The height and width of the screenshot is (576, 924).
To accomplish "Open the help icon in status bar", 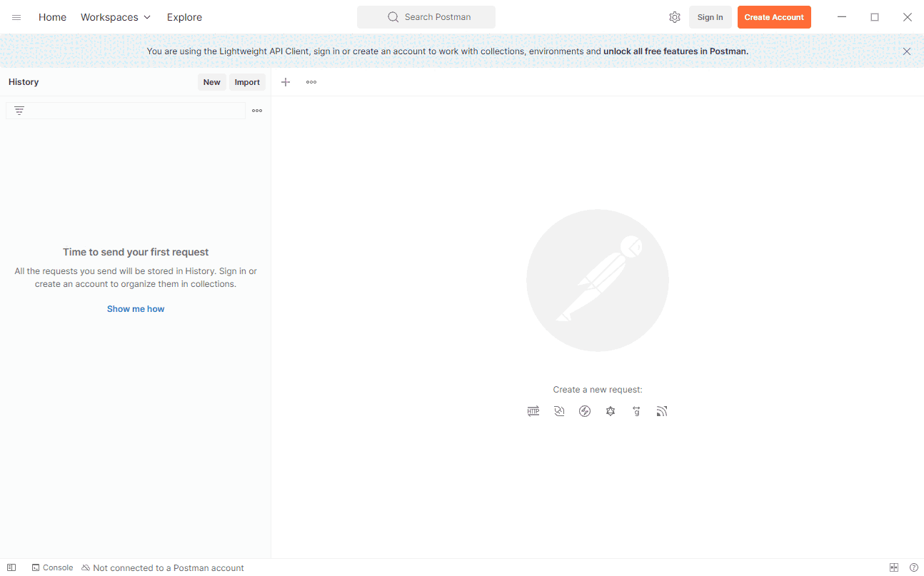I will point(914,567).
